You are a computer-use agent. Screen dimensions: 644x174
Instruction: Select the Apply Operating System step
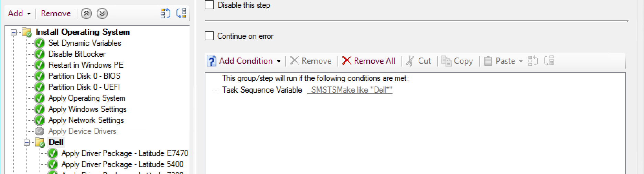click(87, 98)
